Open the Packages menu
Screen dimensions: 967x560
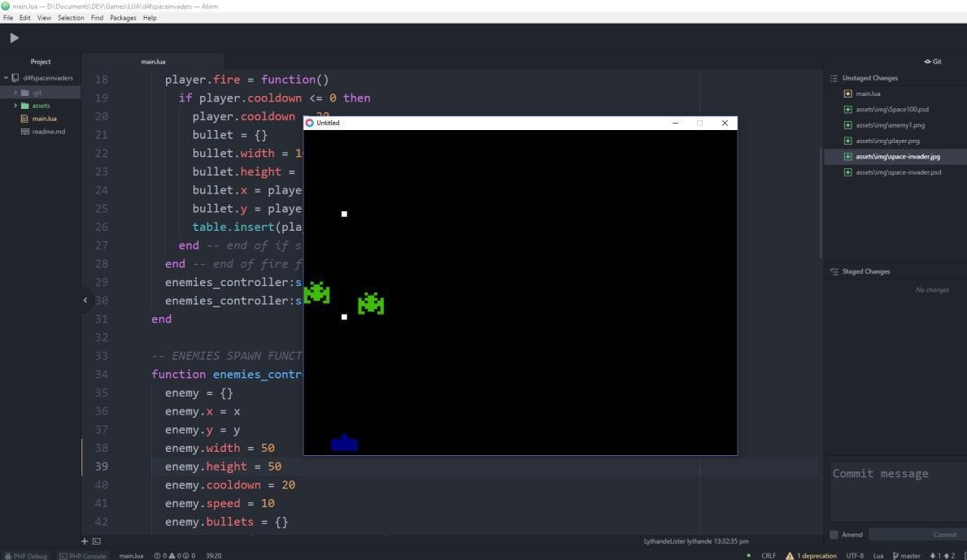coord(123,18)
